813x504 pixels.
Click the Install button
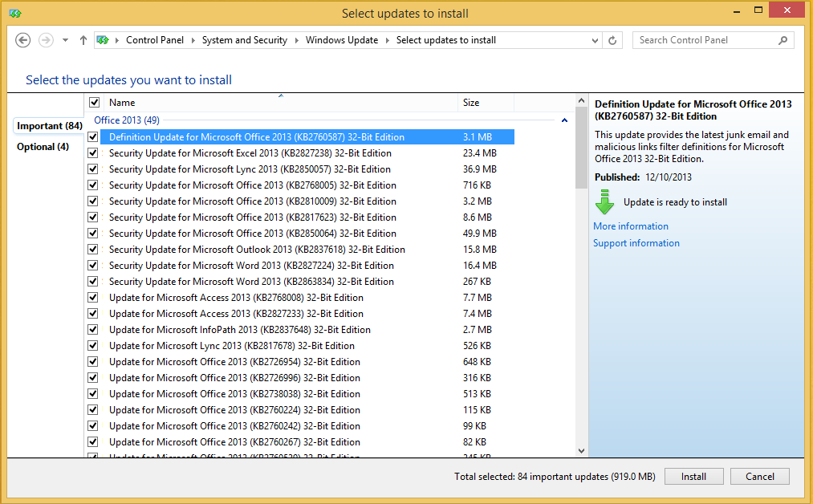click(693, 477)
